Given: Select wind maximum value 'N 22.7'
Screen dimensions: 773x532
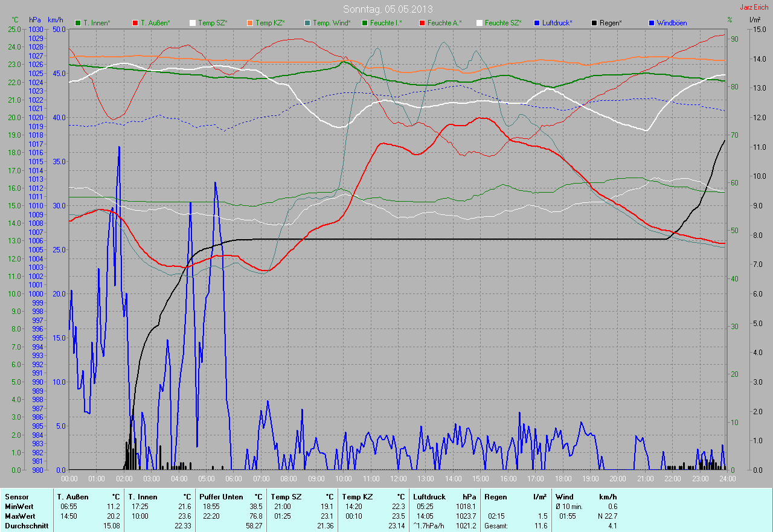Looking at the screenshot, I should [608, 516].
